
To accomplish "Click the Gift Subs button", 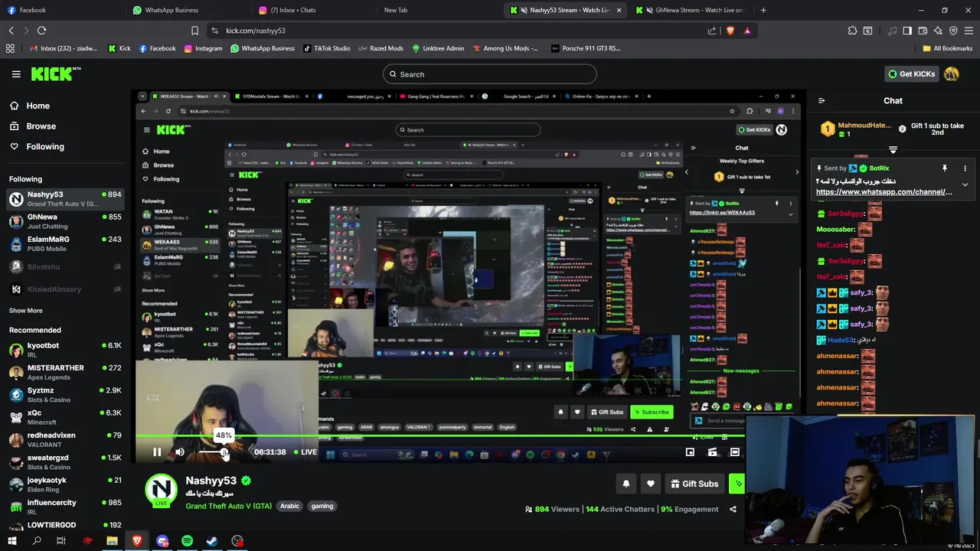I will pyautogui.click(x=694, y=484).
